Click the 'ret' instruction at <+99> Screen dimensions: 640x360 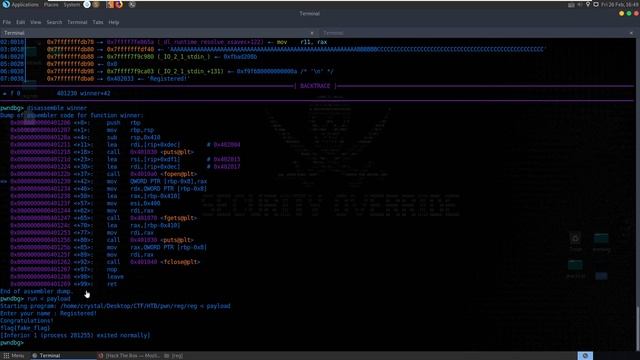(112, 284)
